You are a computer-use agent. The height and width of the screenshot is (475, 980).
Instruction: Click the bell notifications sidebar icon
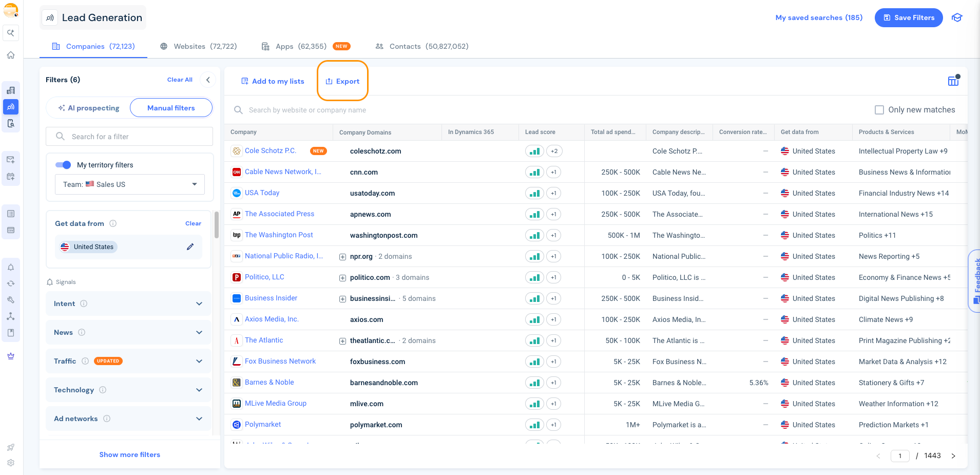pyautogui.click(x=11, y=267)
